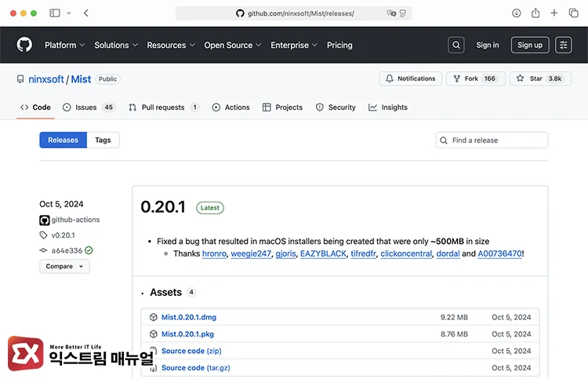The height and width of the screenshot is (379, 588).
Task: Click the commit icon beside a64e336
Action: tap(43, 250)
